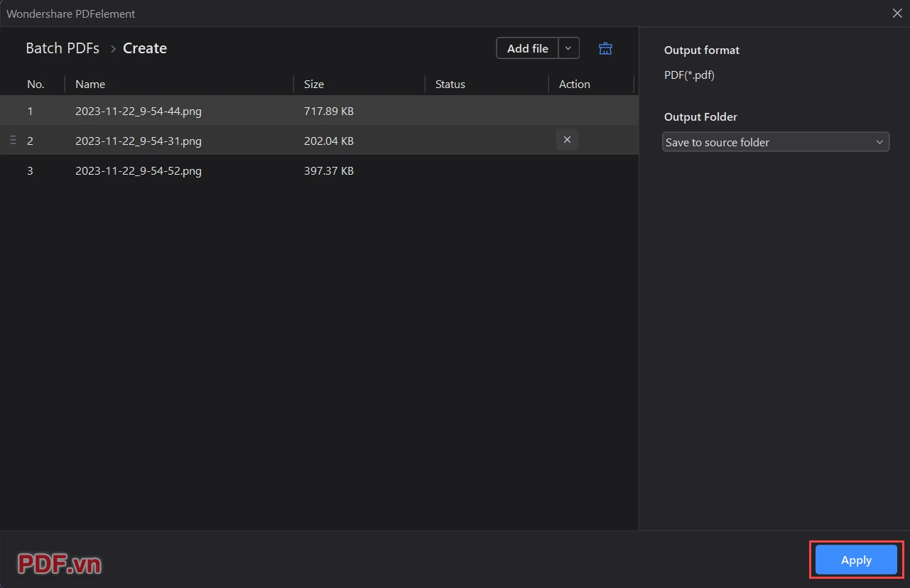This screenshot has width=910, height=588.
Task: Click the Create breadcrumb label
Action: click(x=145, y=48)
